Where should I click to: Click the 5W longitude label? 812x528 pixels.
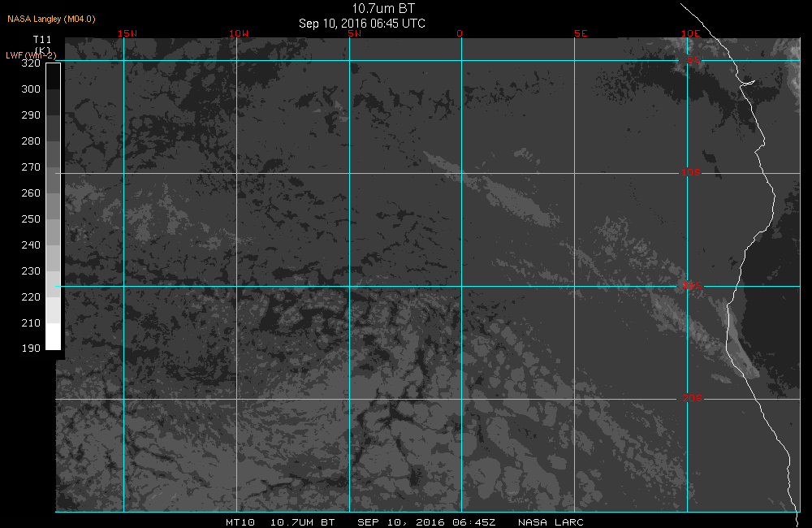coord(355,33)
